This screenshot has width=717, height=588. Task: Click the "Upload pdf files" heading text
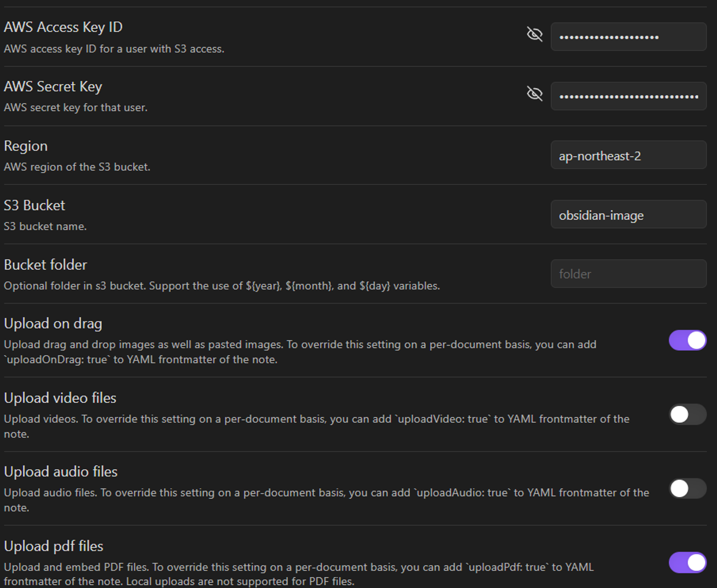[53, 546]
